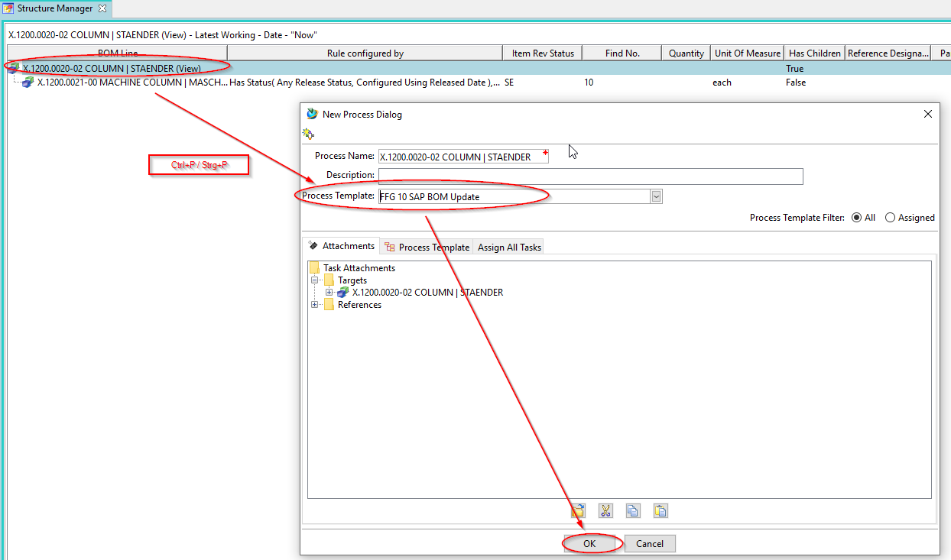Screen dimensions: 951x560
Task: Select the All process template filter
Action: point(856,218)
